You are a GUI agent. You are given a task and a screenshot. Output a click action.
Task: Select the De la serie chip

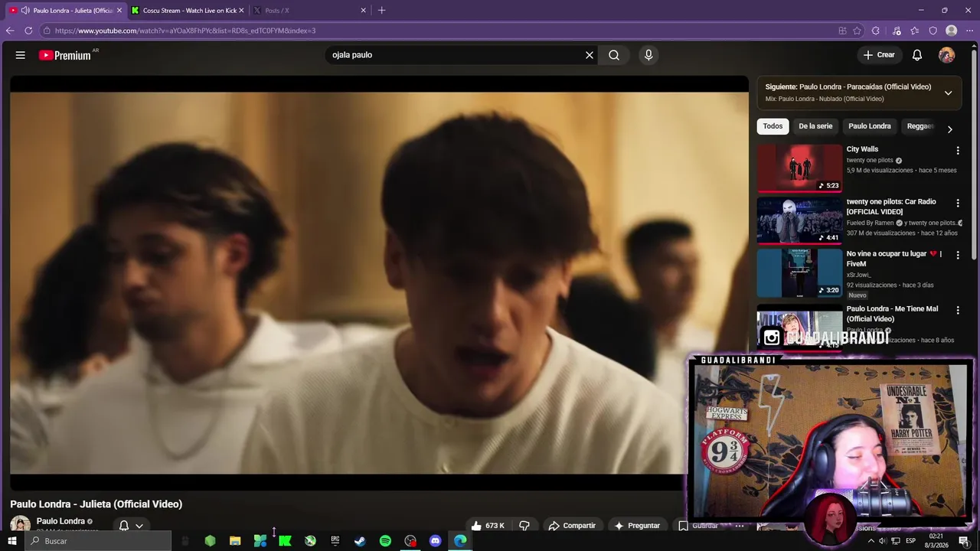[815, 126]
